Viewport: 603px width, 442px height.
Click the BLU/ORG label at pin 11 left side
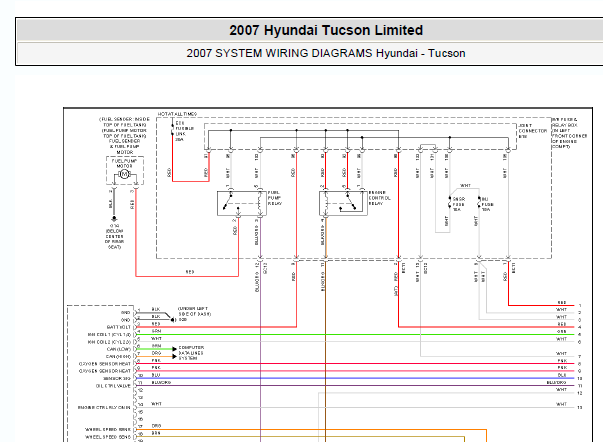pos(161,382)
